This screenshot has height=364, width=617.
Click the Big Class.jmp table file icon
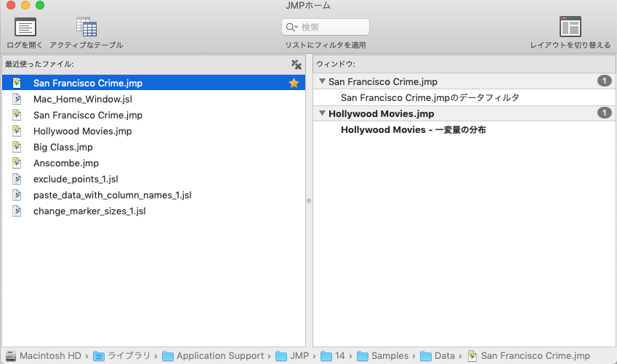[x=17, y=147]
